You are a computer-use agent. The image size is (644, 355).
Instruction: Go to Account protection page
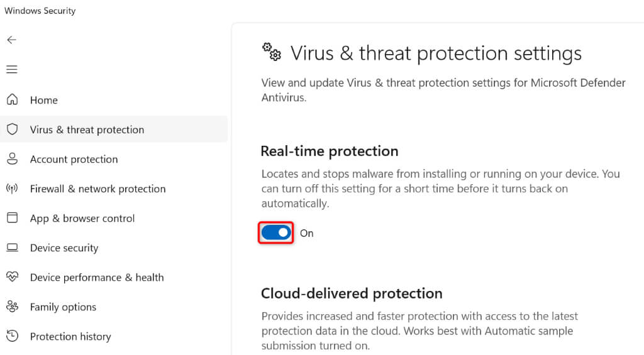point(74,159)
